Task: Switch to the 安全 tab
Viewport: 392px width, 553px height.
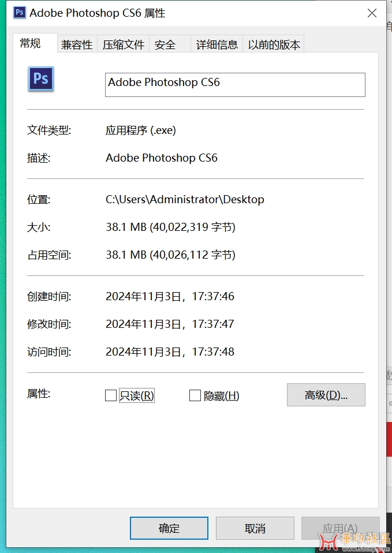Action: [170, 45]
